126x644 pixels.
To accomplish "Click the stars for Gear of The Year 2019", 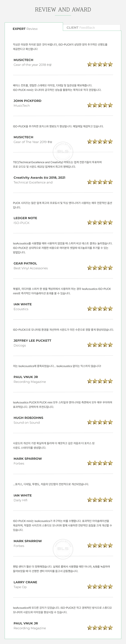I will tap(100, 142).
